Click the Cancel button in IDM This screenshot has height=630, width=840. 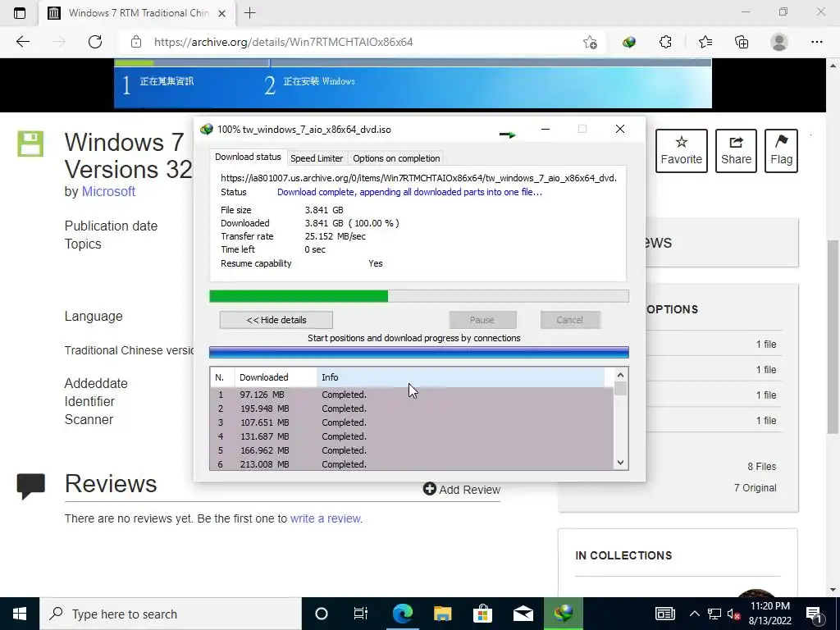pos(569,320)
